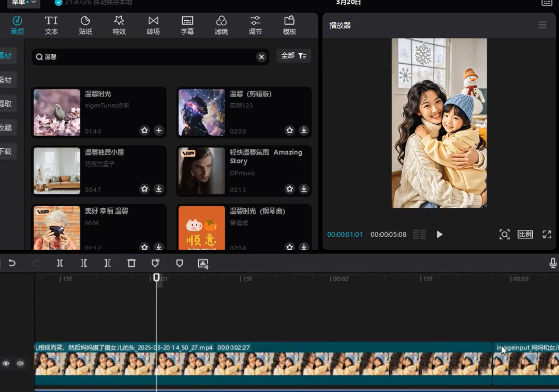Click the microphone record voiceover icon
Screen dimensions: 559x392
point(553,263)
